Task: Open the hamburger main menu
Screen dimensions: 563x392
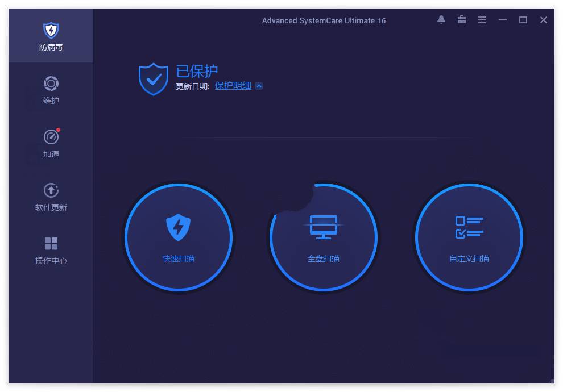Action: pyautogui.click(x=482, y=20)
